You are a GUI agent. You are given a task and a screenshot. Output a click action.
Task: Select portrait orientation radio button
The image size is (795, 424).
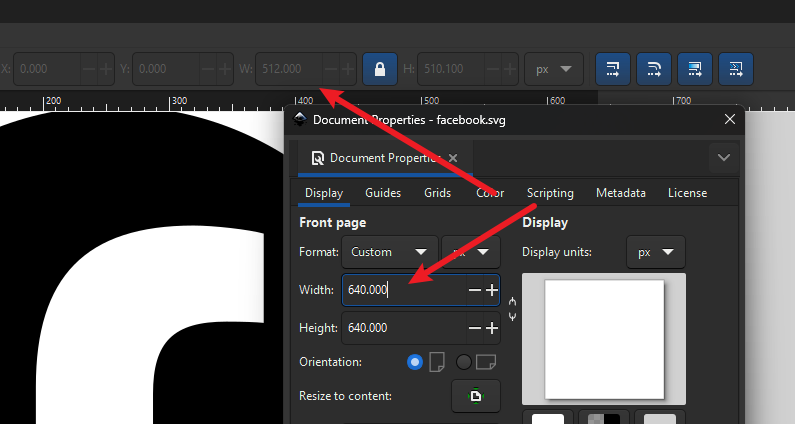click(x=415, y=362)
